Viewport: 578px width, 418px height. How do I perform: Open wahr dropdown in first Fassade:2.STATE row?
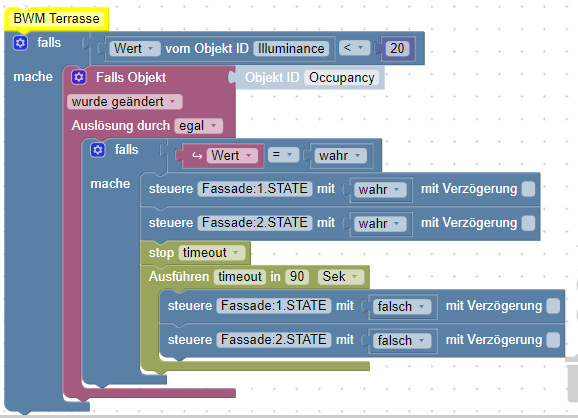(380, 223)
